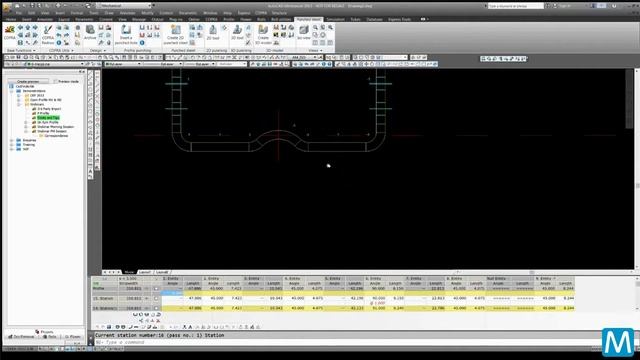Switch to the Simulation ribbon tab

click(x=335, y=19)
